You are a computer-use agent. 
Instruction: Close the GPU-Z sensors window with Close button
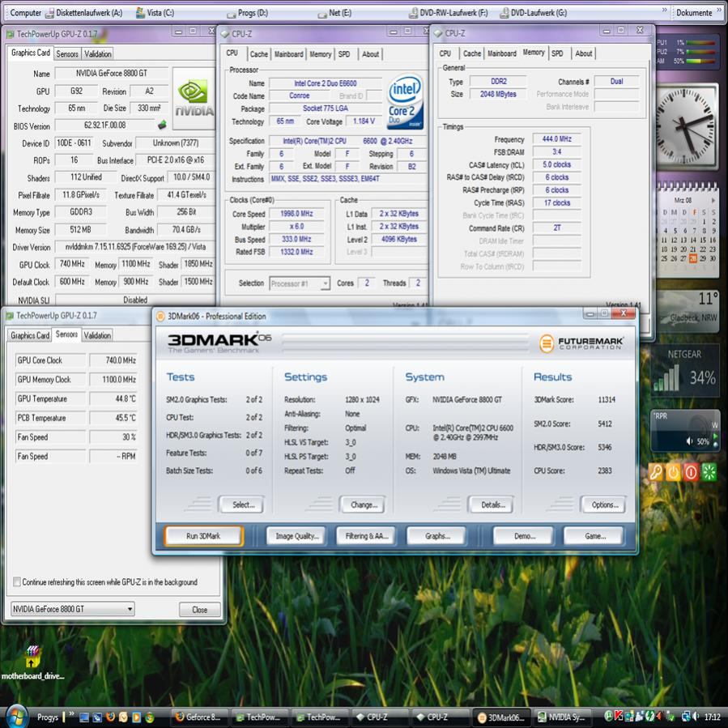tap(200, 610)
